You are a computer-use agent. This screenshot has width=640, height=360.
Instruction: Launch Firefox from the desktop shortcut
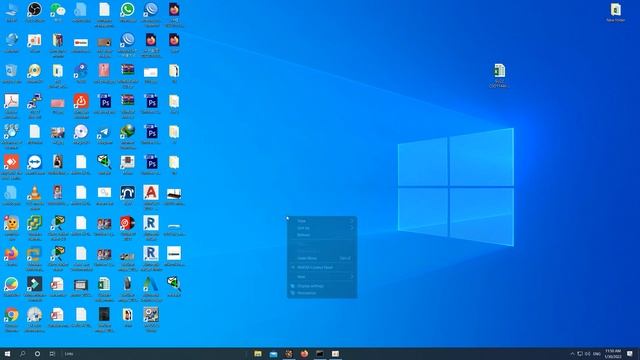tap(11, 254)
